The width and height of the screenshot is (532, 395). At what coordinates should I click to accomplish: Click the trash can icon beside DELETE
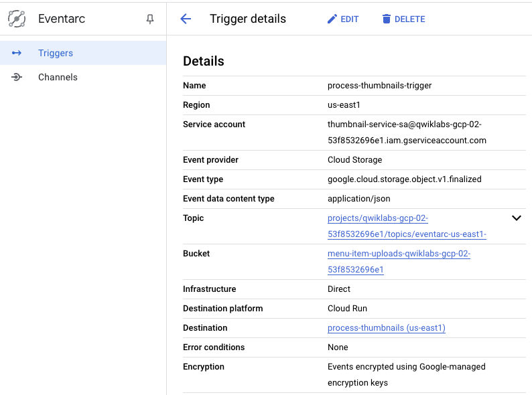386,19
